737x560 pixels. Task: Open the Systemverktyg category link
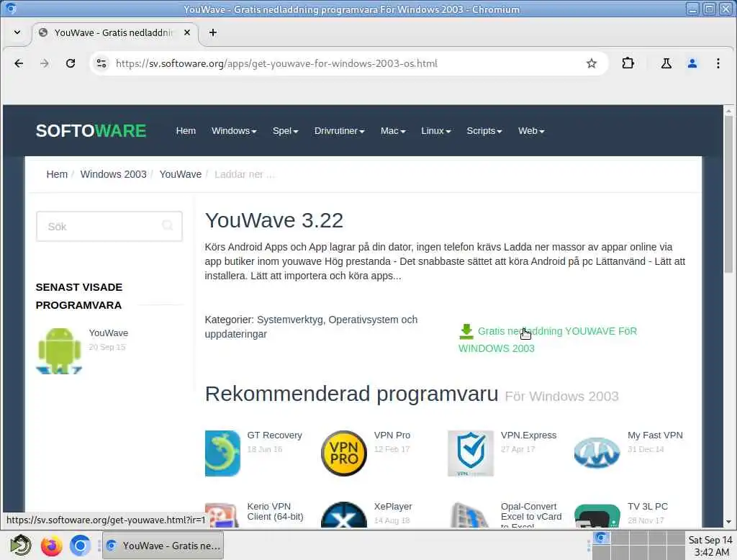pos(290,320)
